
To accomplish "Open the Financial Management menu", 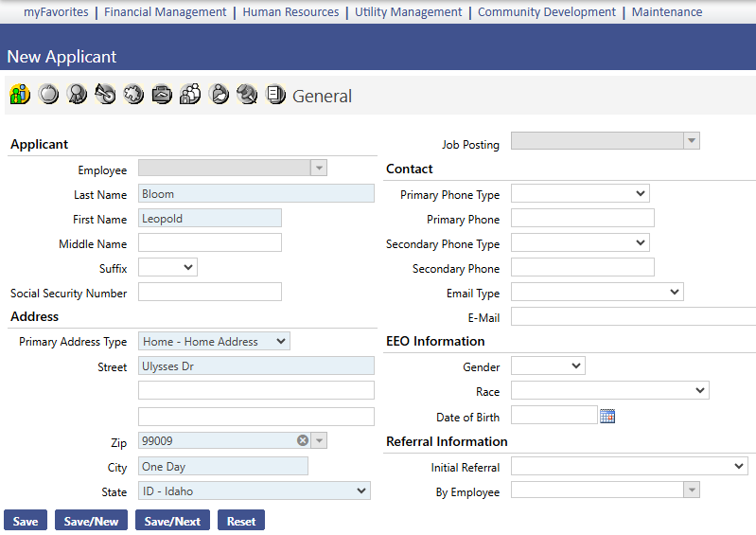I will pyautogui.click(x=165, y=12).
